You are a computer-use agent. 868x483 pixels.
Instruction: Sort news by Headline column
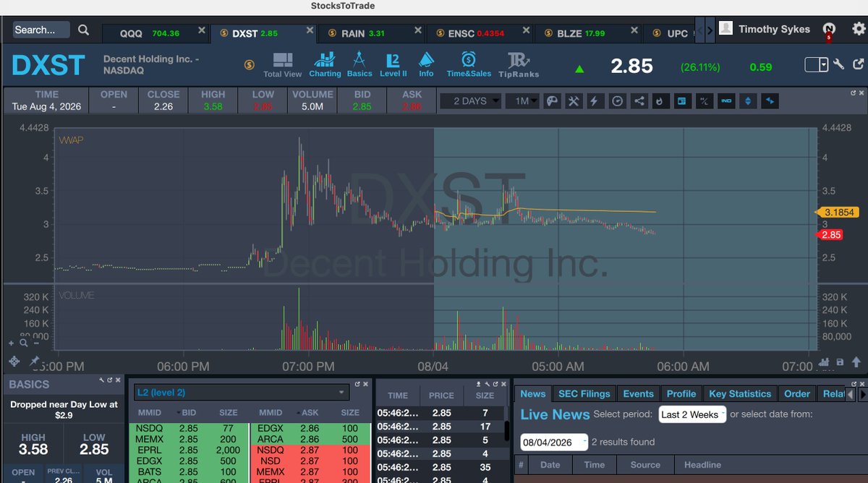pos(702,464)
